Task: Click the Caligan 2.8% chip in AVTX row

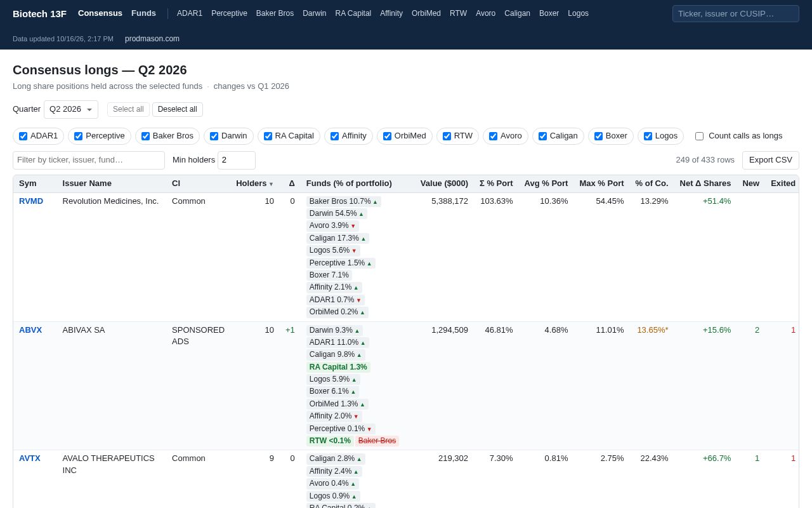Action: 336,458
